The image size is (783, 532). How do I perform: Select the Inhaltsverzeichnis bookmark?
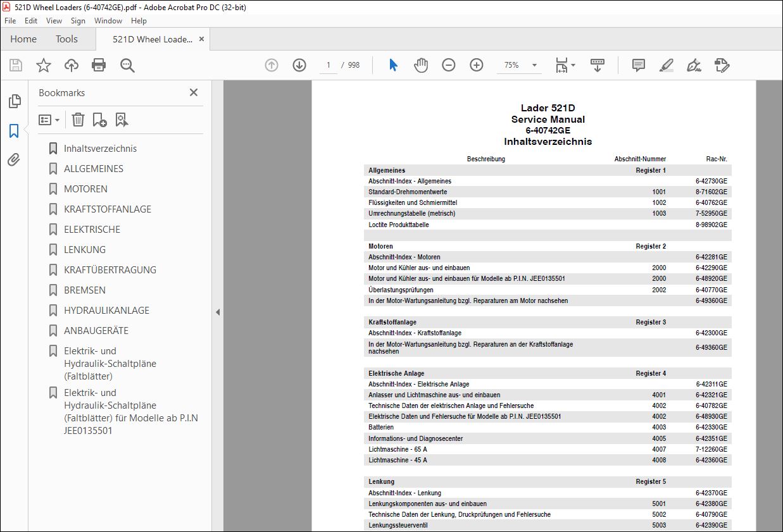(x=100, y=149)
